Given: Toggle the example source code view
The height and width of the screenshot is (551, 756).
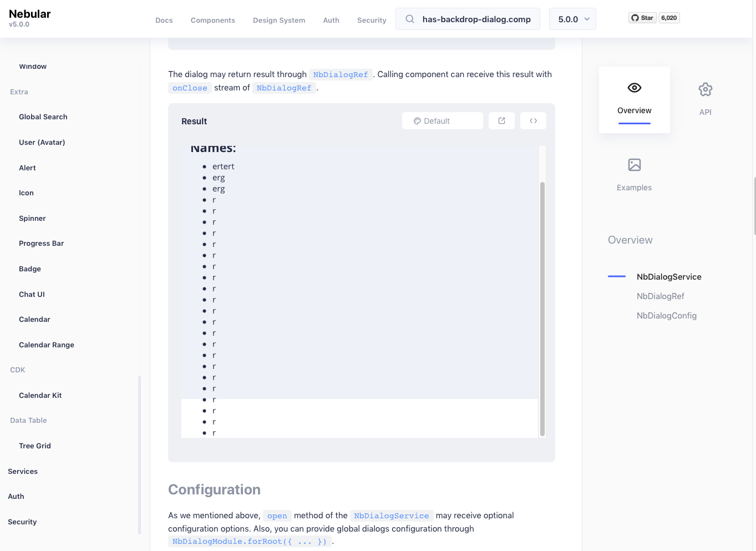Looking at the screenshot, I should (x=532, y=120).
